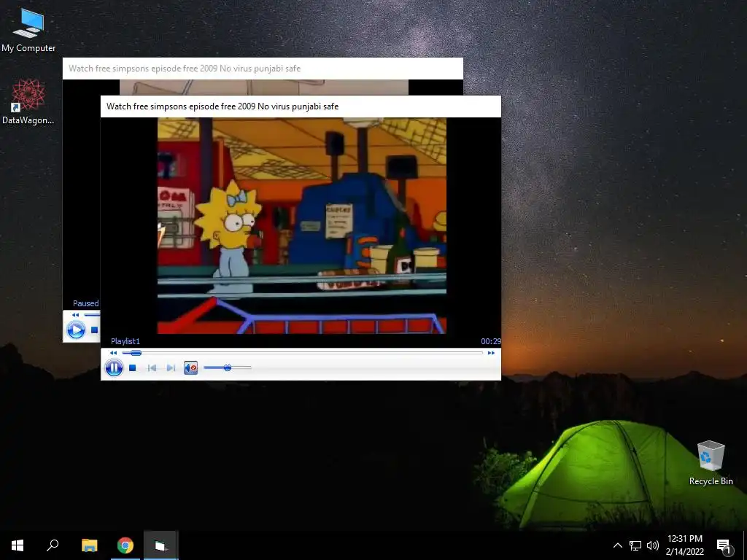Click Stop in the background player window
Viewport: 747px width, 560px height.
(x=95, y=330)
